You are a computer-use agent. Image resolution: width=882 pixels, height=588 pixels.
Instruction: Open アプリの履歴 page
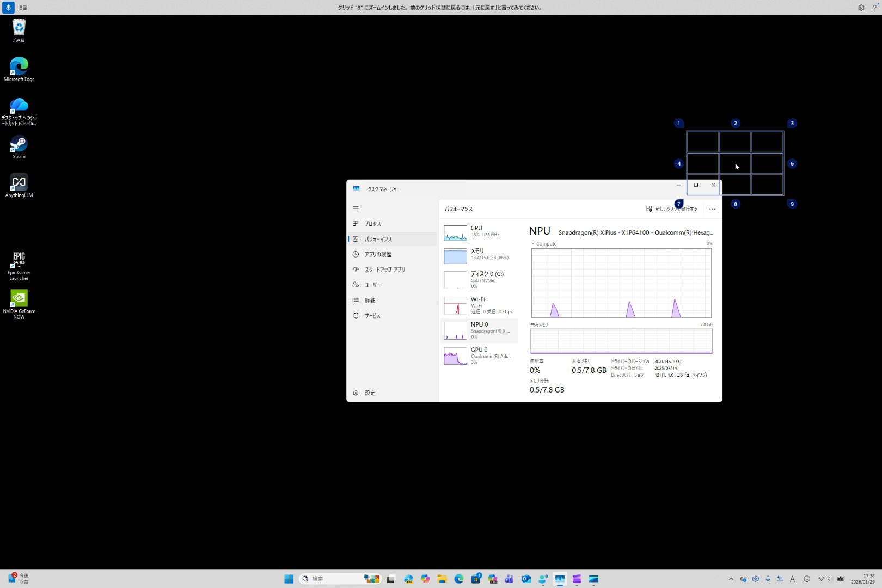point(392,254)
